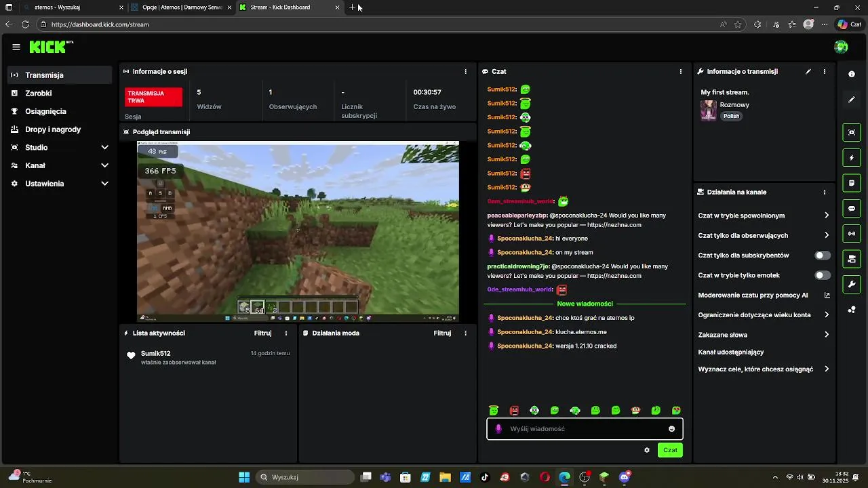
Task: Open options menu of Lista aktywności panel
Action: [286, 333]
